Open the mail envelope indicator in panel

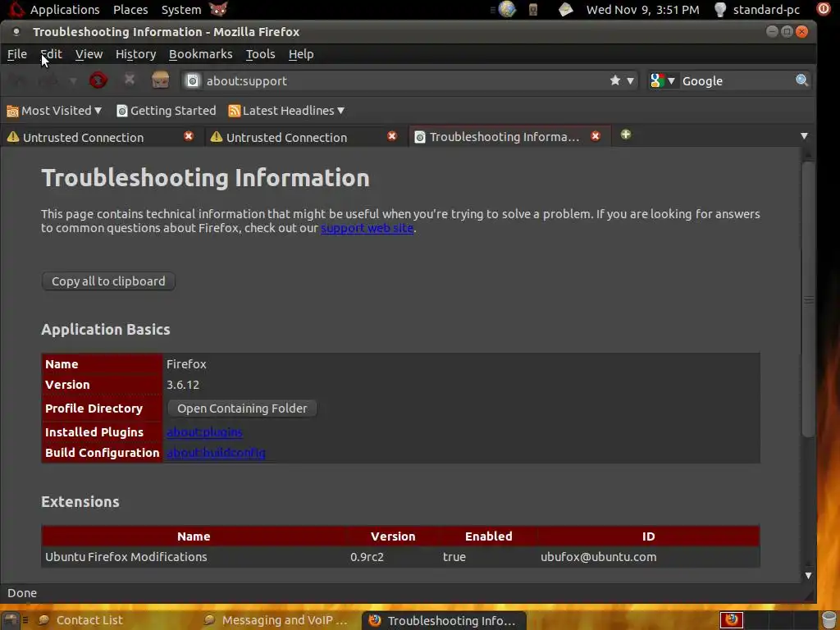(566, 9)
